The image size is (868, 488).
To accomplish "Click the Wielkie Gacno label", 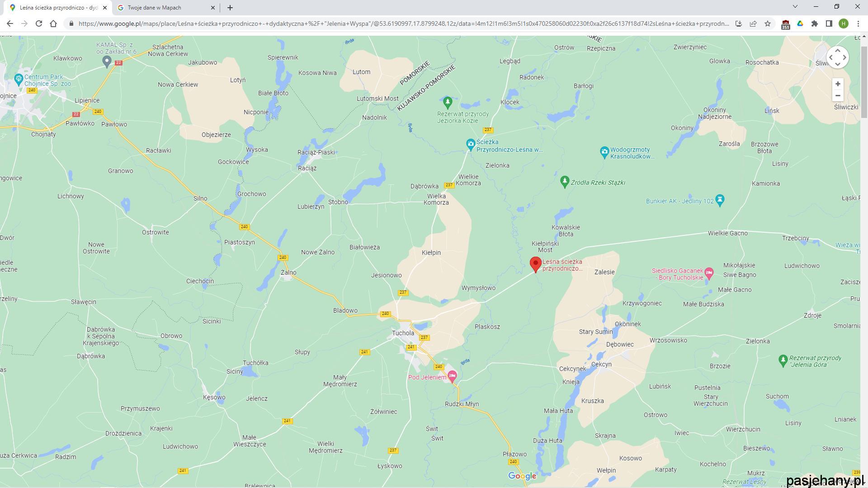I will click(728, 233).
